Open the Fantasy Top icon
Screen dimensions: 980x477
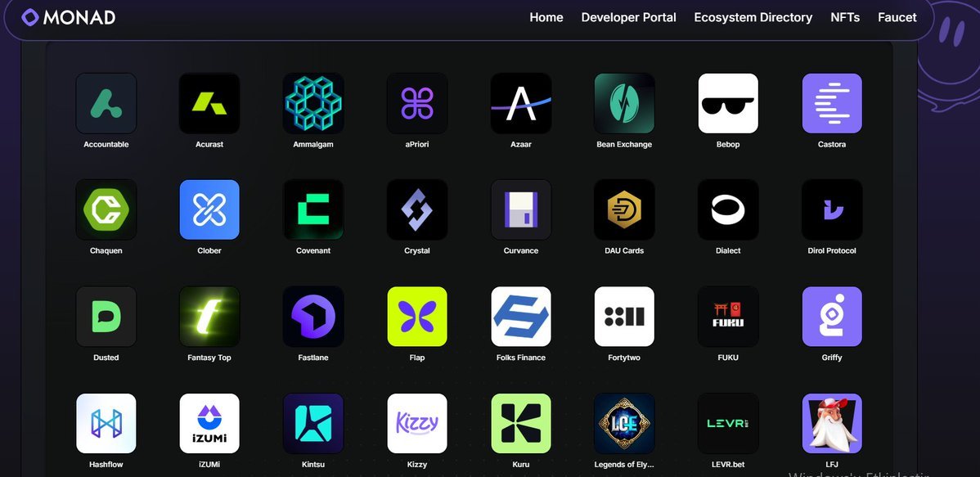coord(209,317)
